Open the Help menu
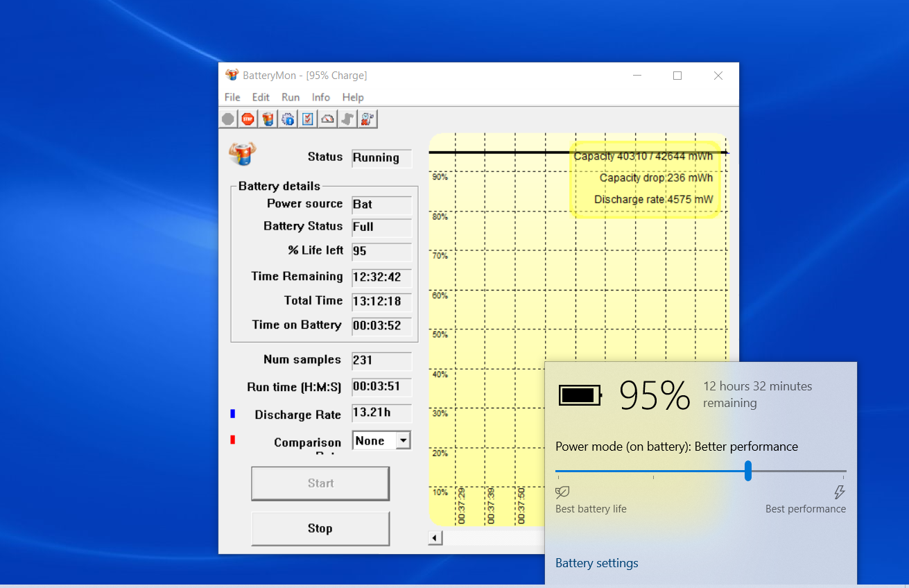The width and height of the screenshot is (909, 588). 353,97
